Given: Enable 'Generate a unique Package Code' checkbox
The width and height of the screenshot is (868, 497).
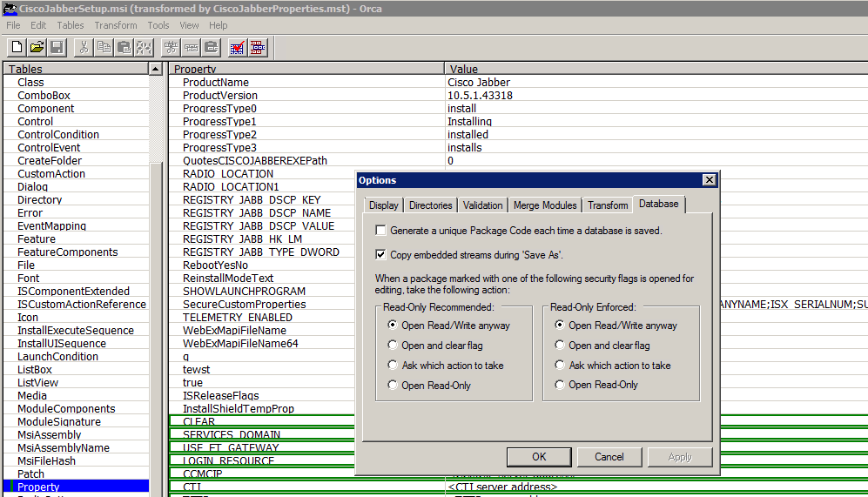Looking at the screenshot, I should (x=380, y=231).
